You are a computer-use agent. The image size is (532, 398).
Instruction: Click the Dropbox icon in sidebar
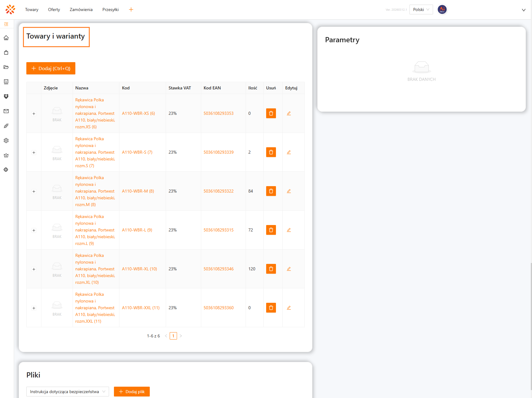(x=6, y=96)
